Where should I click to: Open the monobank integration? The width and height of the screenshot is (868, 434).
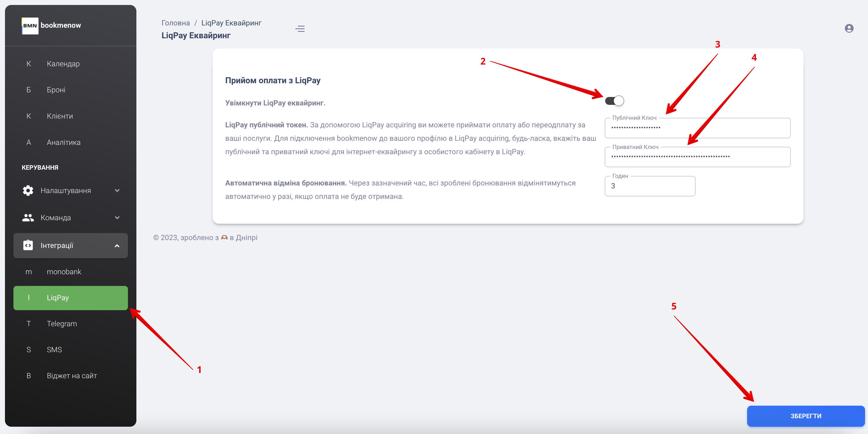pyautogui.click(x=64, y=272)
